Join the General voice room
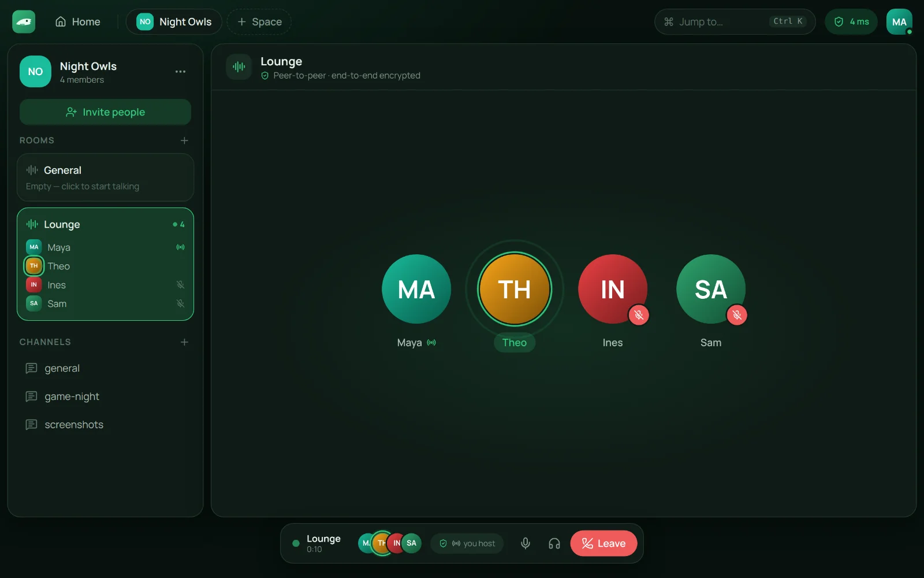924x578 pixels. click(105, 177)
